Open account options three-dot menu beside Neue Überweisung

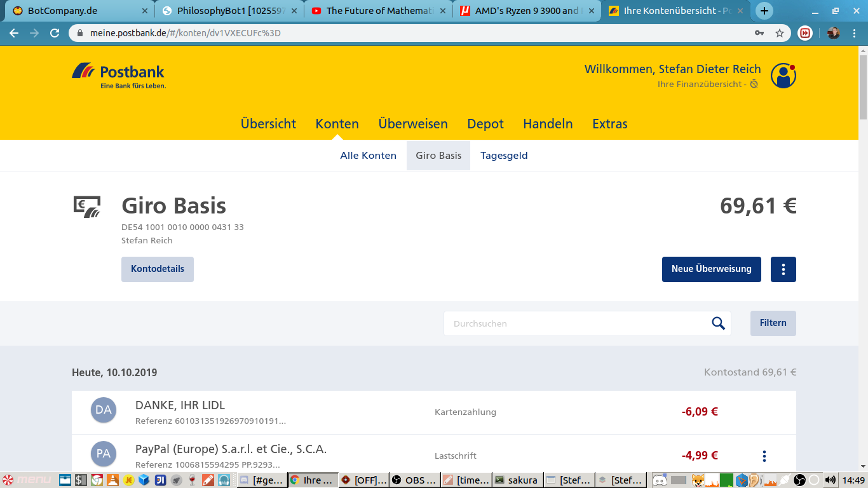(783, 269)
